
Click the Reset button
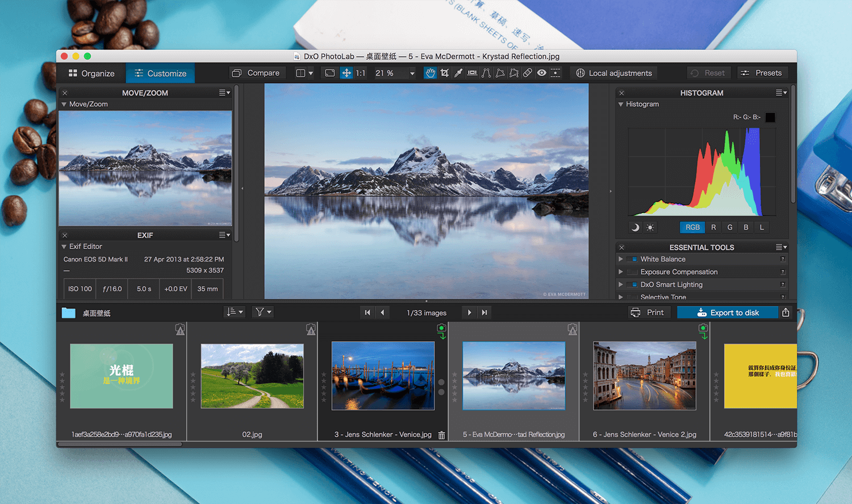click(708, 73)
